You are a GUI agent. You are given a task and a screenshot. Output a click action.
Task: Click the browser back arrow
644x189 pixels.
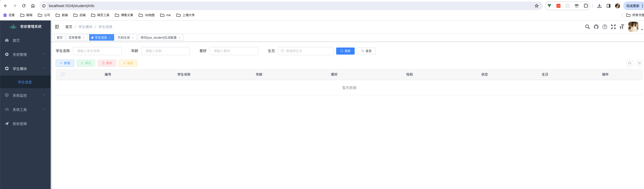(6, 6)
